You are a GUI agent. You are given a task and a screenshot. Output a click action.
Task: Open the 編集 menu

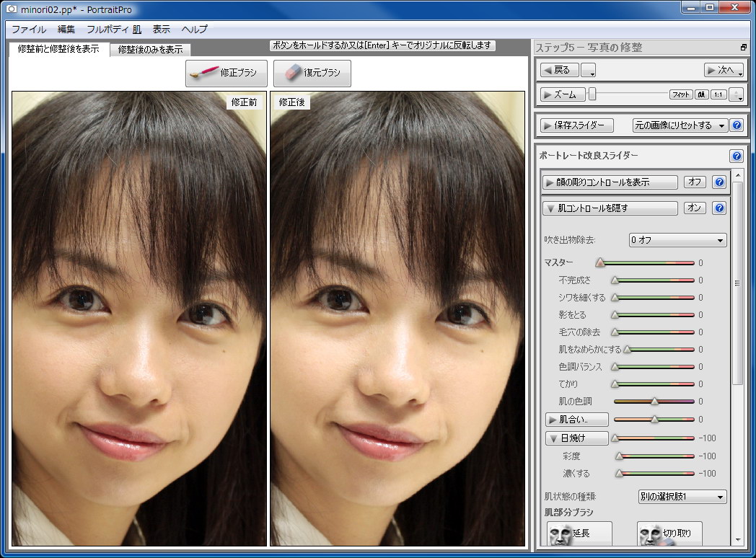click(x=66, y=30)
